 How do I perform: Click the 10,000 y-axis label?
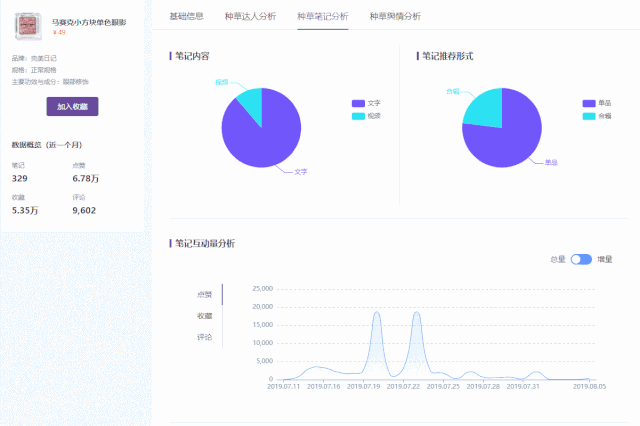[x=262, y=343]
